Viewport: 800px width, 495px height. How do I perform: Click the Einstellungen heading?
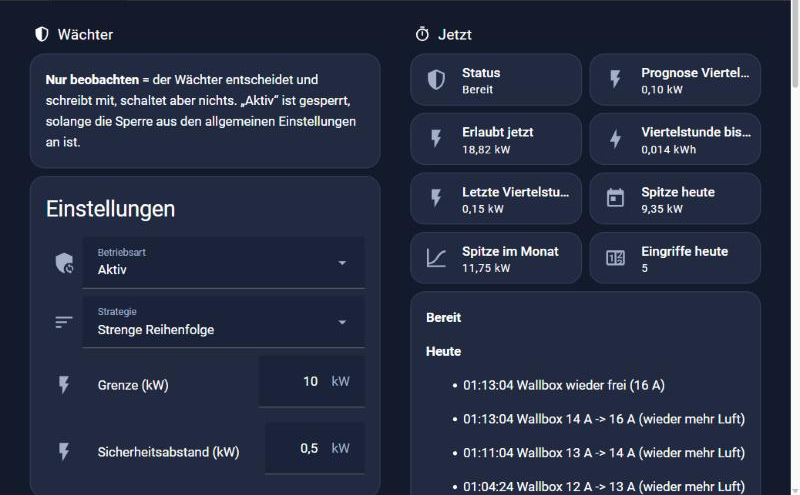tap(110, 209)
